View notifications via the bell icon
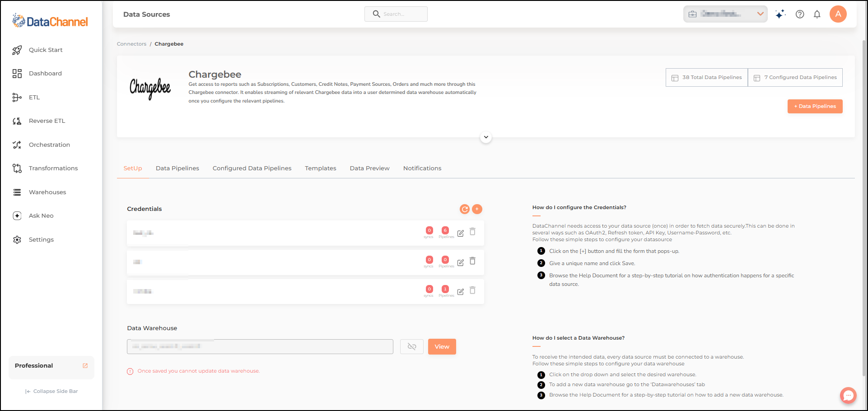 click(x=817, y=14)
